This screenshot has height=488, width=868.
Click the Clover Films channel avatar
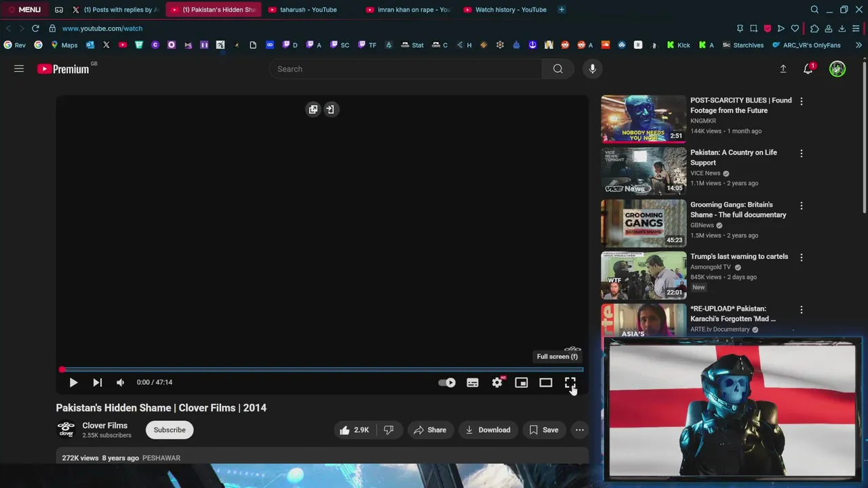(66, 430)
